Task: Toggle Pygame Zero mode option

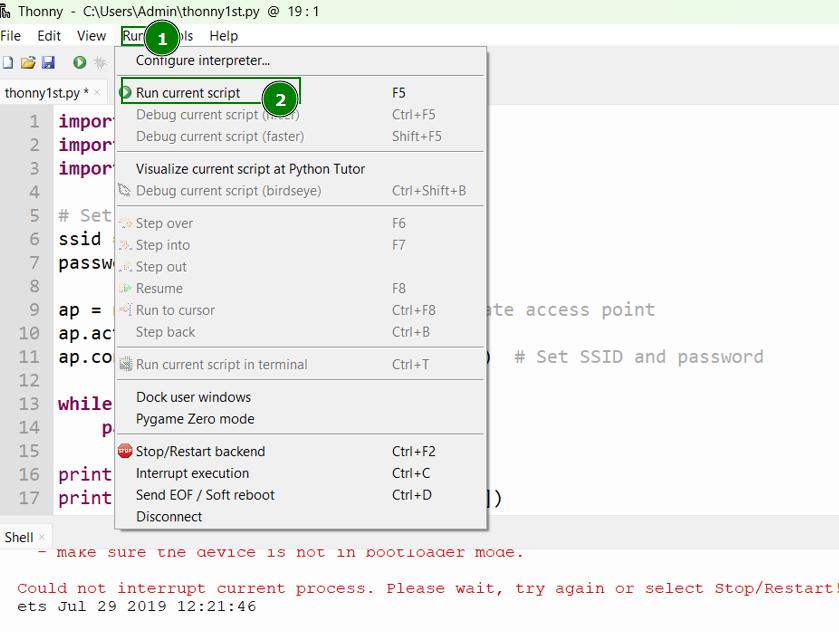Action: [x=301, y=419]
